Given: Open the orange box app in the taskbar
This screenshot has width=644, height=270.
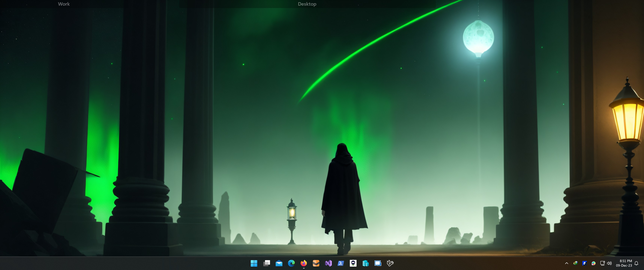Looking at the screenshot, I should coord(316,263).
